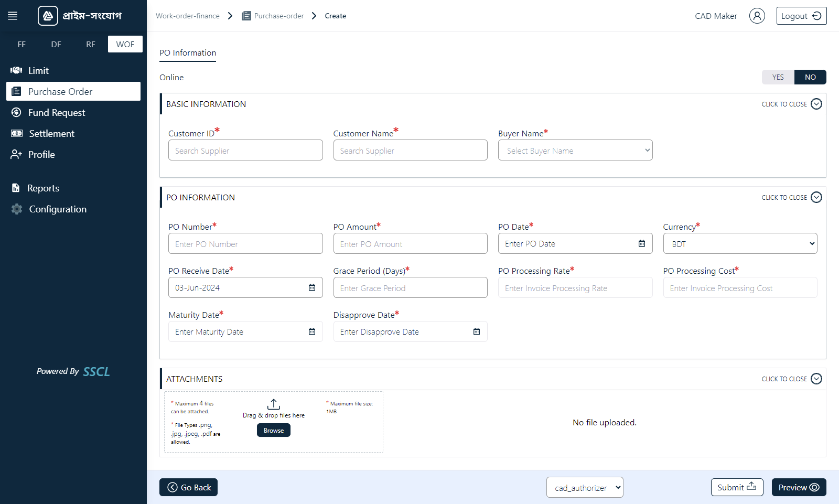Click the Settlement cash icon in sidebar

coord(17,133)
